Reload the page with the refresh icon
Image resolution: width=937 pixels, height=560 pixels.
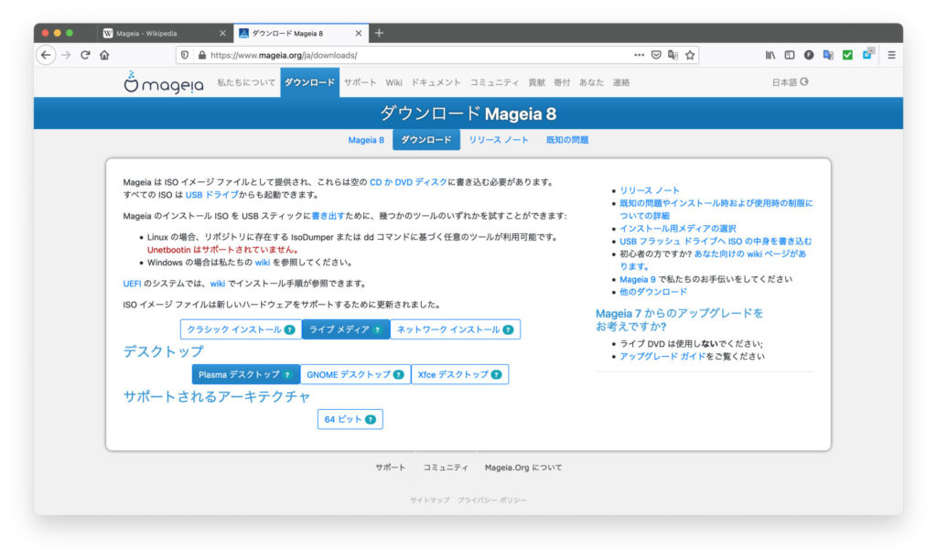(85, 55)
